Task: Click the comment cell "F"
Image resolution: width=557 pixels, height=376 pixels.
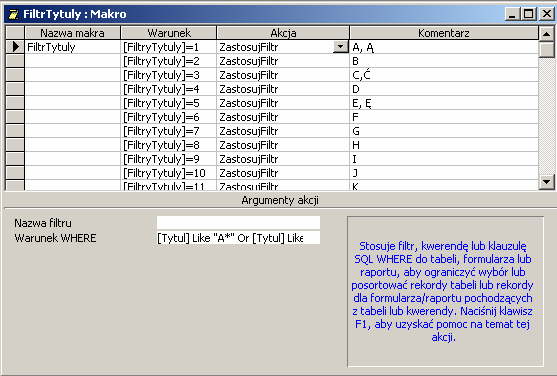Action: [444, 117]
